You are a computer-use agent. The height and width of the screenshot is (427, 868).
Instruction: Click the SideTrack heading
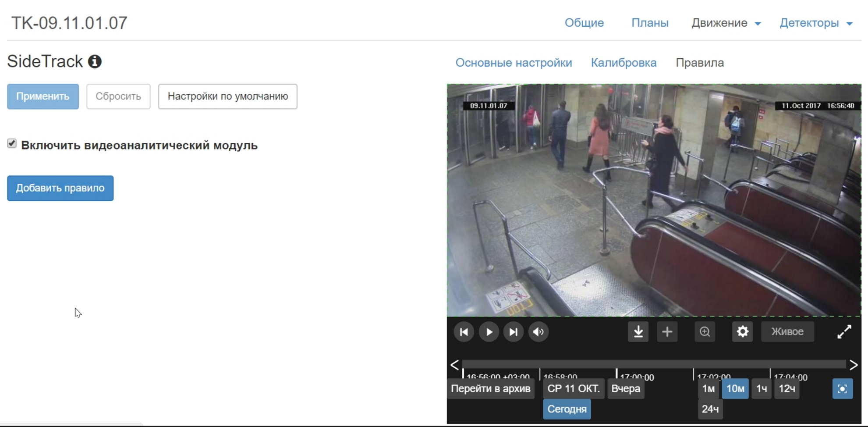(45, 61)
